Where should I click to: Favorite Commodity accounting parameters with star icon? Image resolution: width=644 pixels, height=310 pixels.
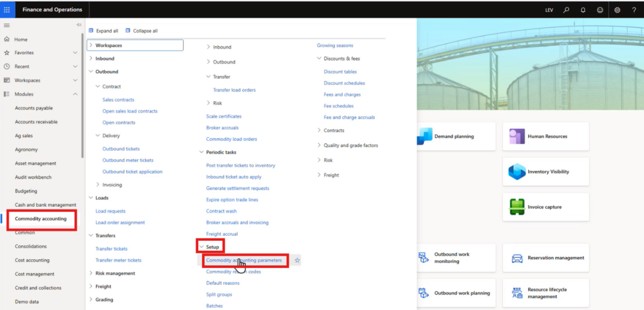(297, 260)
